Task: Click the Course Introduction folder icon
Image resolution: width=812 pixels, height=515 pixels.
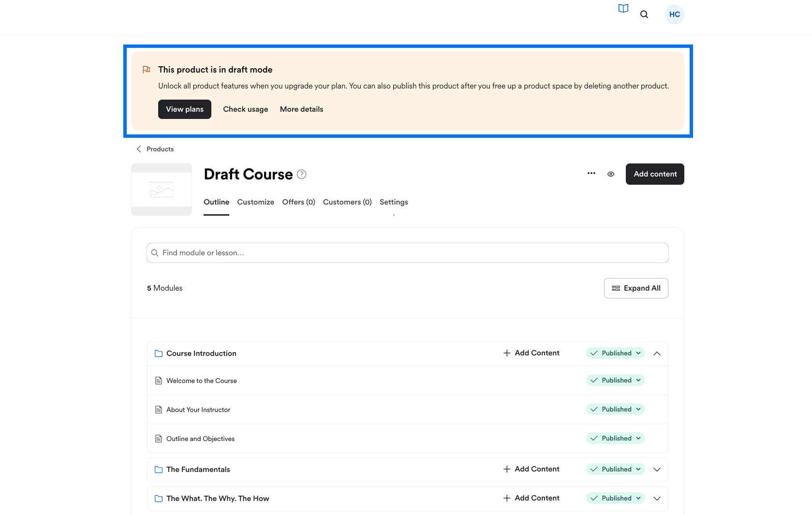Action: [x=158, y=353]
